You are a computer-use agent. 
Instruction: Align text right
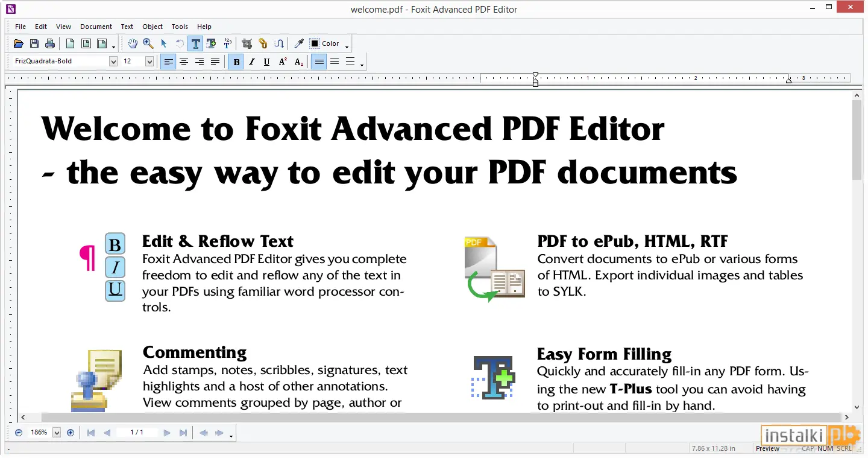(200, 62)
